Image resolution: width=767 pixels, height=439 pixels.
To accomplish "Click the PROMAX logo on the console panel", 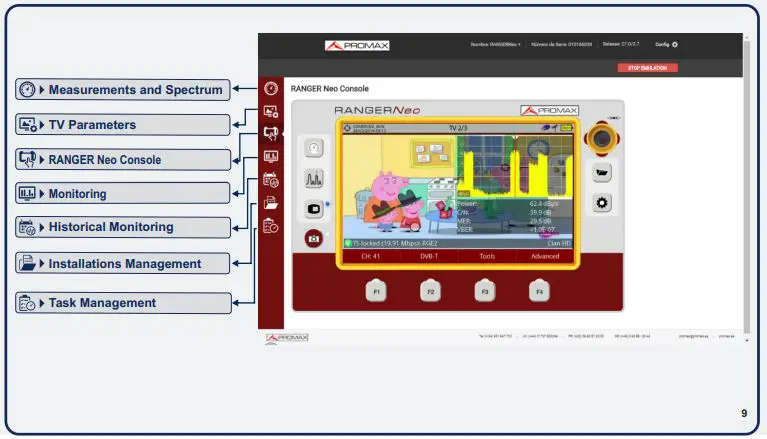I will point(549,110).
